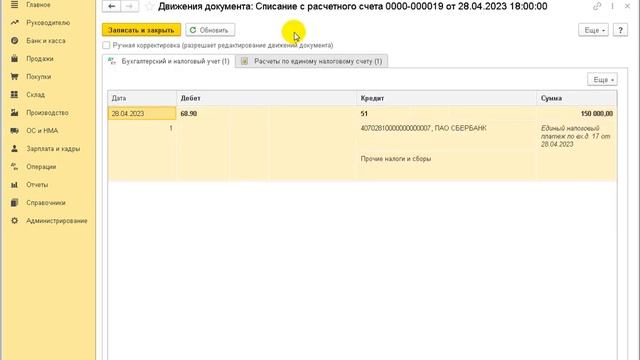Open the Администрирование gear icon

pos(14,221)
